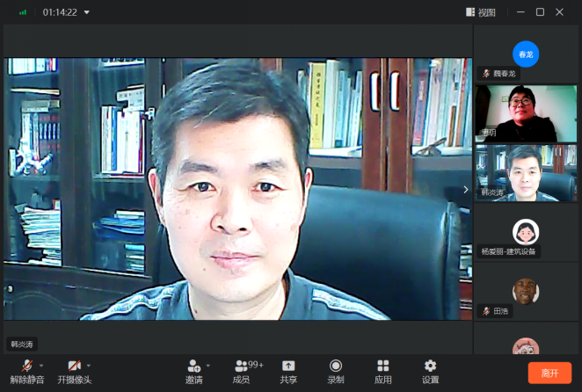Open the 应用 apps panel
Viewport: 582px width, 392px height.
click(x=383, y=366)
